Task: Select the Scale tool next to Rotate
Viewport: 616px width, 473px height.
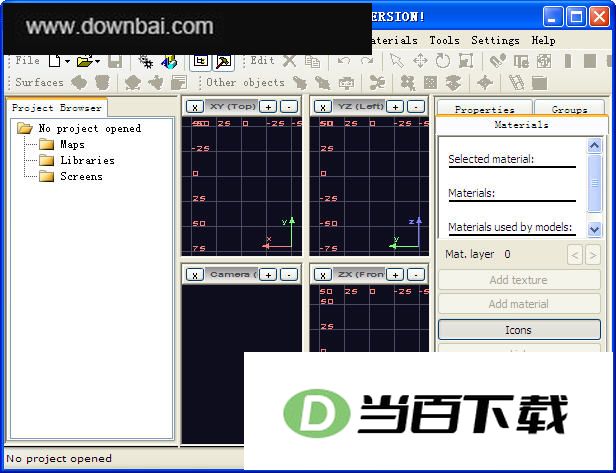Action: tap(466, 61)
